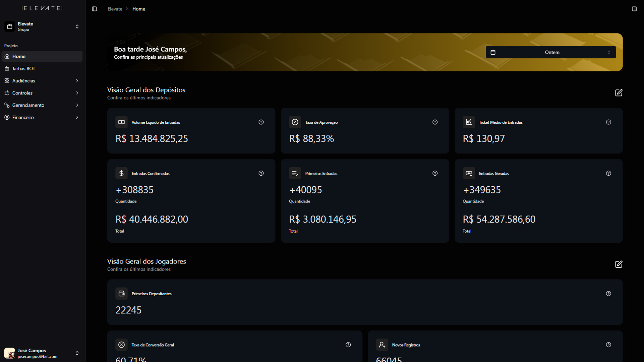Show help for Novos Registros
This screenshot has width=644, height=362.
[x=608, y=345]
